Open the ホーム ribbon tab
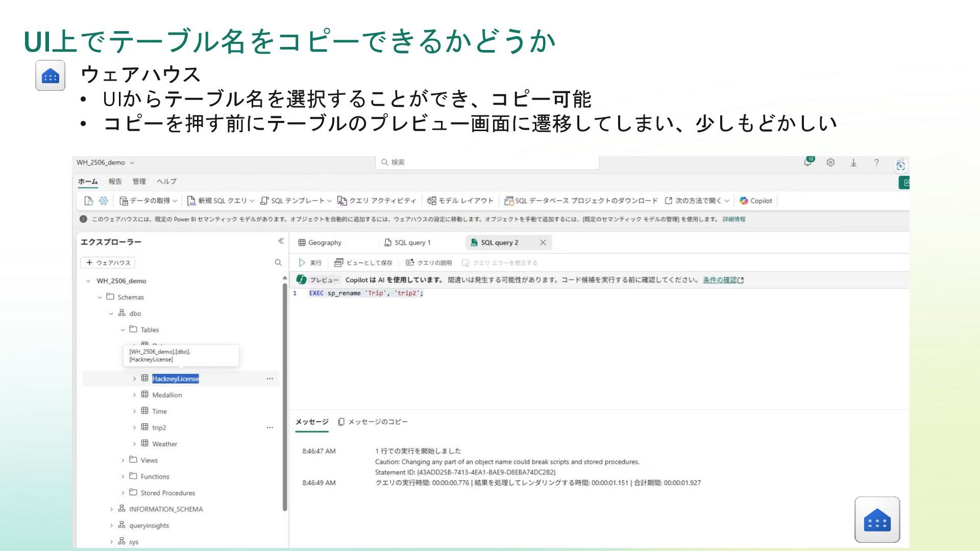Viewport: 980px width, 551px height. point(88,182)
